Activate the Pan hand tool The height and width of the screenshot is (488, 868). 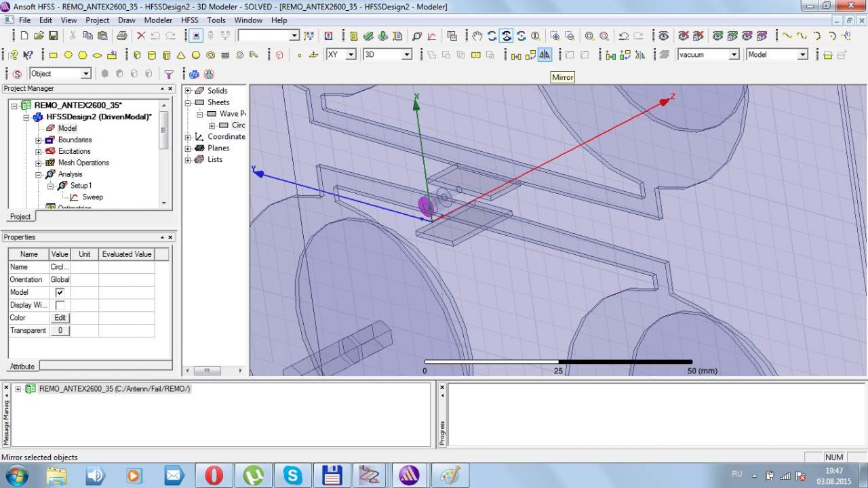477,36
